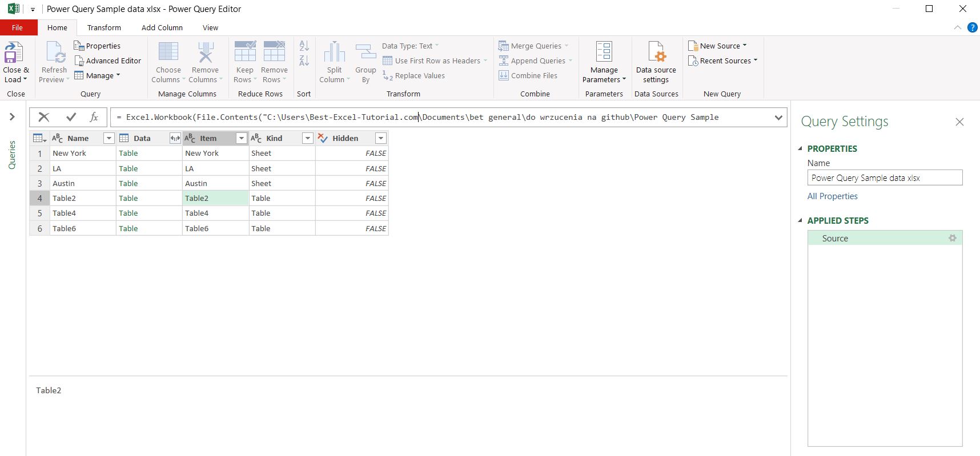980x456 pixels.
Task: Click Table link in Austin row
Action: pos(128,183)
